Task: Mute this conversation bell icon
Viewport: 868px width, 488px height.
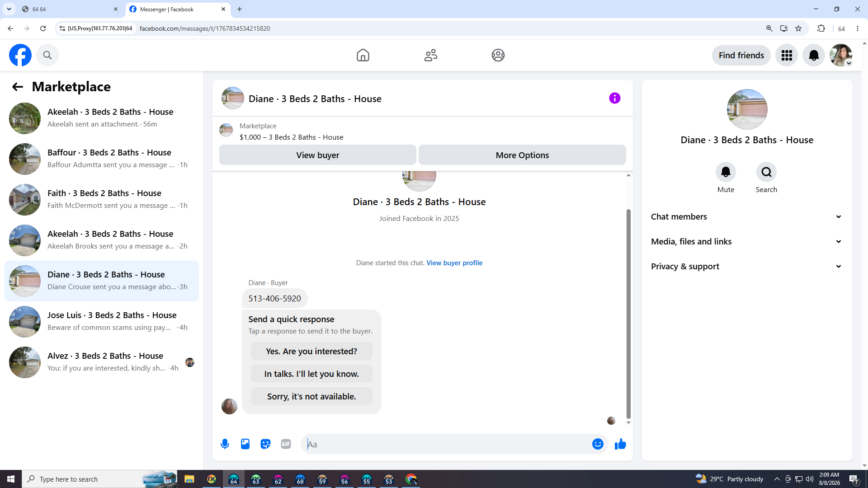Action: tap(726, 172)
